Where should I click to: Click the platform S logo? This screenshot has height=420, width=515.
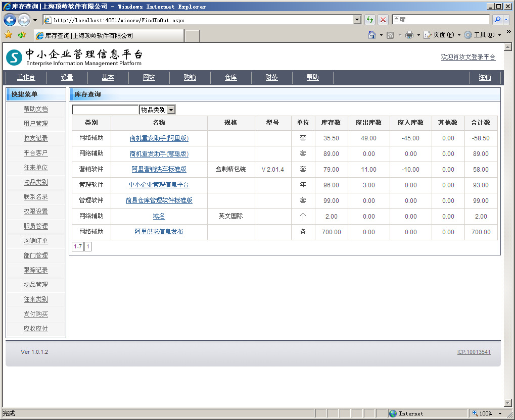click(14, 58)
